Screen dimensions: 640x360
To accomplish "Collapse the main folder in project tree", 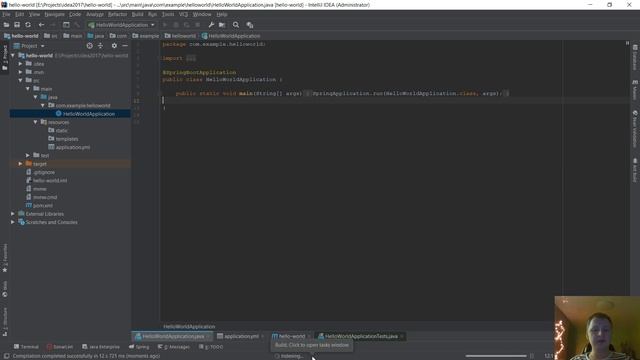I will point(28,89).
